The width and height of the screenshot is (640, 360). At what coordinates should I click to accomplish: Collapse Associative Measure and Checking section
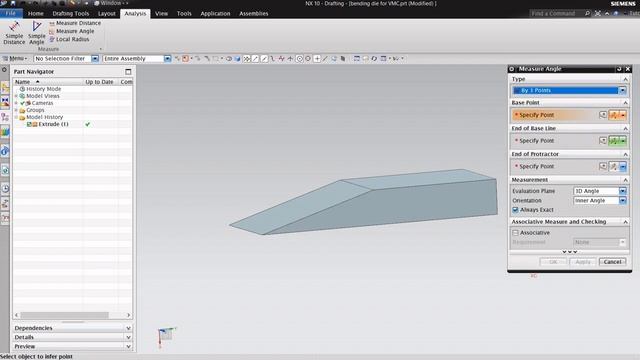click(625, 222)
